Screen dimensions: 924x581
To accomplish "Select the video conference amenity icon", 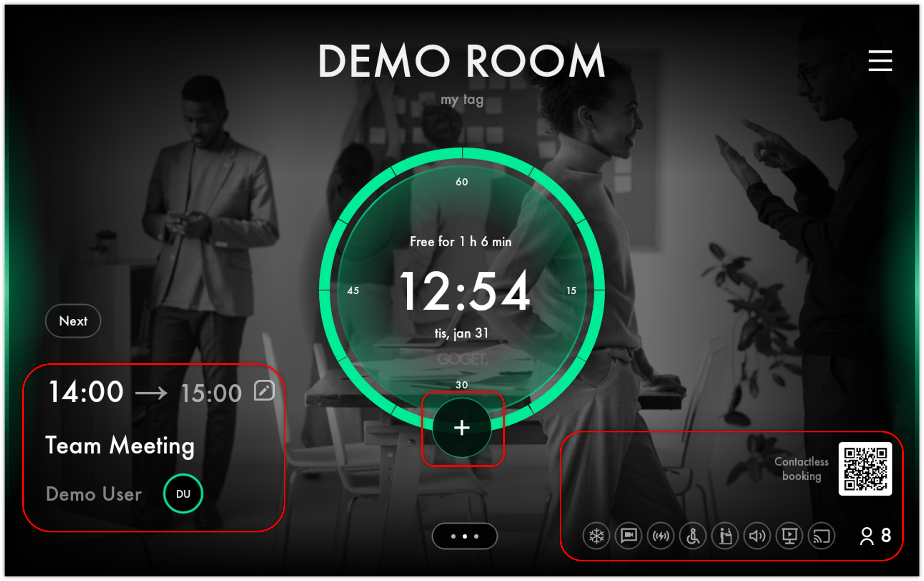I will (628, 536).
